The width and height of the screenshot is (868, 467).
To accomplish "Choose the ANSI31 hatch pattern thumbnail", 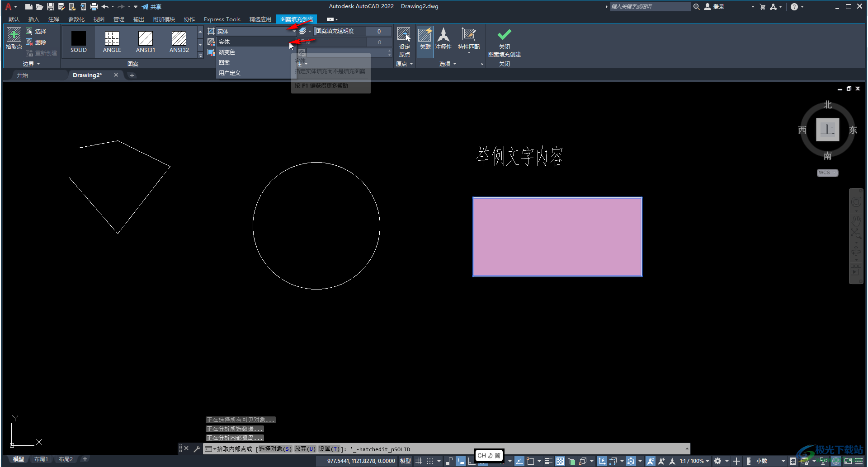I will coord(146,42).
